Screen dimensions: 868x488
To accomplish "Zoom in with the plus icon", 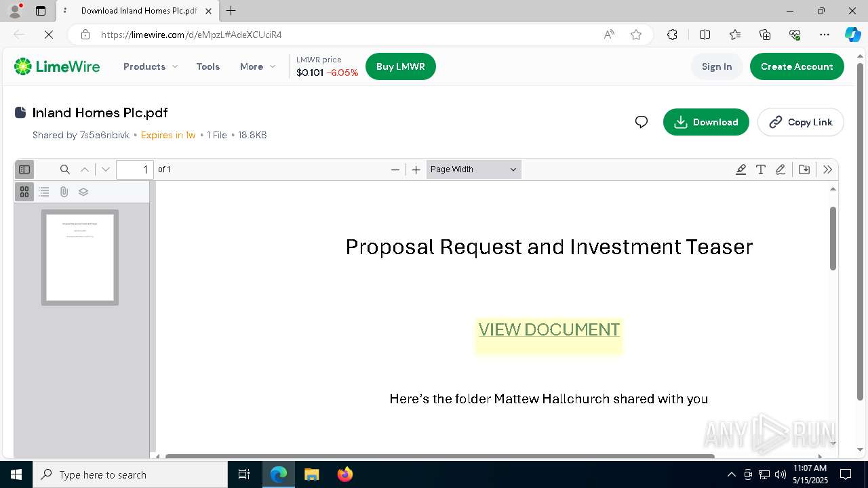I will 416,169.
